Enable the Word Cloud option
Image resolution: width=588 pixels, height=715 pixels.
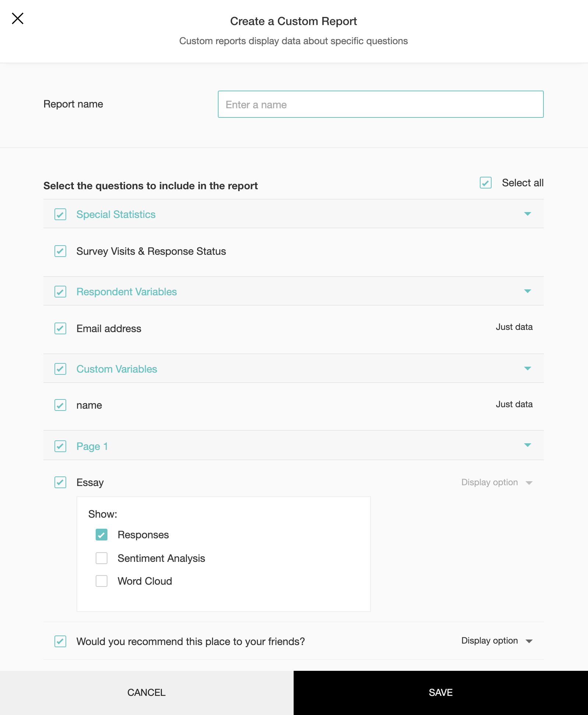pos(102,581)
